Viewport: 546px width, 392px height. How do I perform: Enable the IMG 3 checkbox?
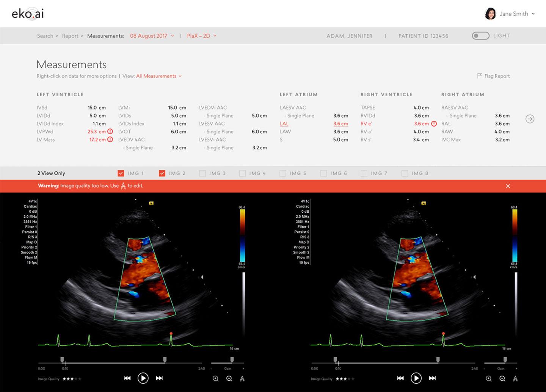pyautogui.click(x=202, y=173)
